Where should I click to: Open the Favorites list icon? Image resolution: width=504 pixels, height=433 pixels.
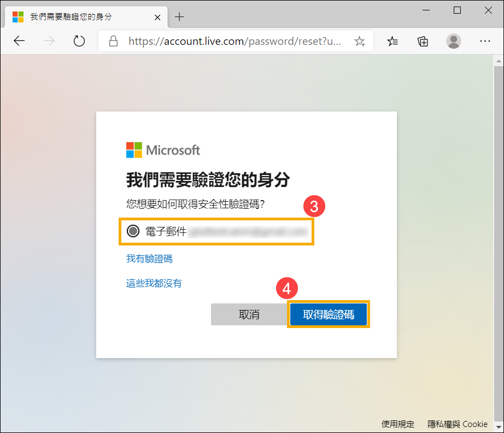[392, 41]
